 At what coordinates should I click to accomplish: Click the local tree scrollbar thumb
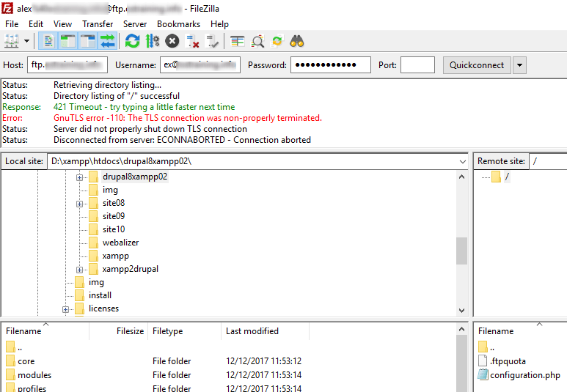pyautogui.click(x=462, y=251)
